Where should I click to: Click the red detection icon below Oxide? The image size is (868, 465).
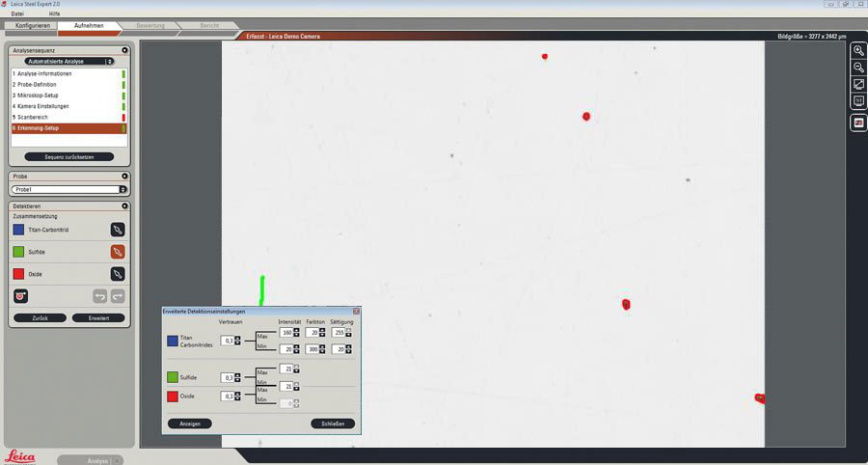click(21, 295)
